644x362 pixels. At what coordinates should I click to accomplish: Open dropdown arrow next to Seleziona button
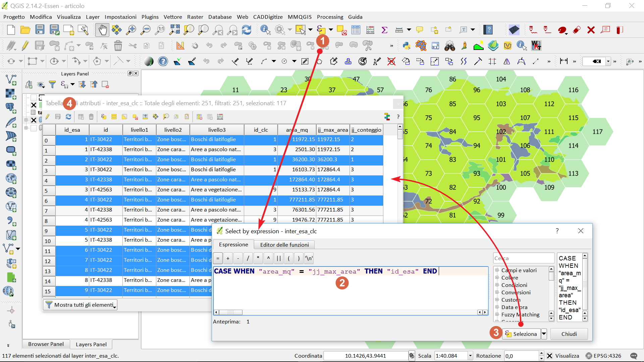pos(544,334)
